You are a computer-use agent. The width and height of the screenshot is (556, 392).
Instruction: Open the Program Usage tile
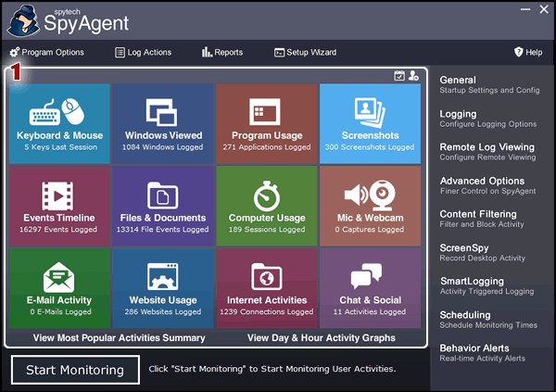click(267, 124)
